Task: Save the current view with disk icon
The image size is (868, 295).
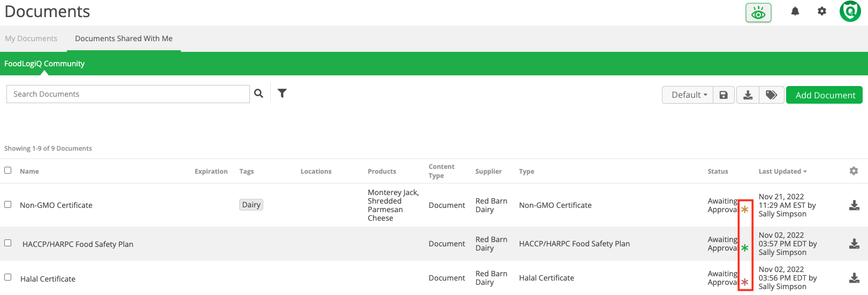Action: point(724,95)
